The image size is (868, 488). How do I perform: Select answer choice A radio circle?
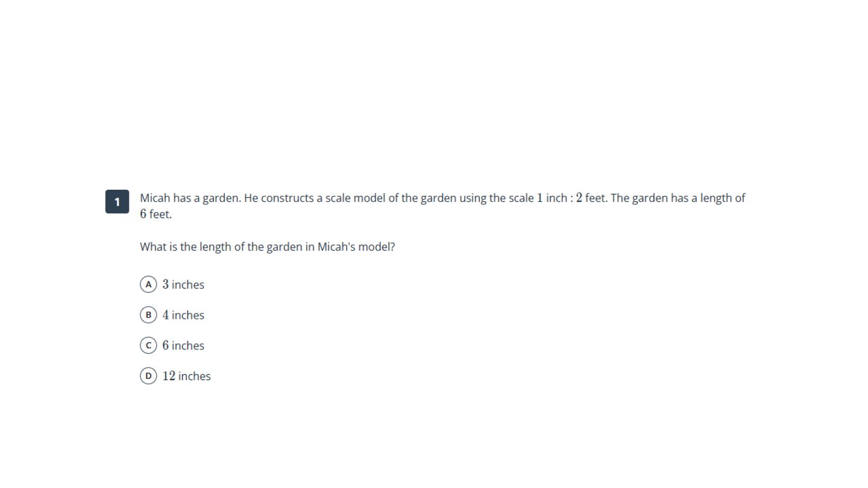148,284
